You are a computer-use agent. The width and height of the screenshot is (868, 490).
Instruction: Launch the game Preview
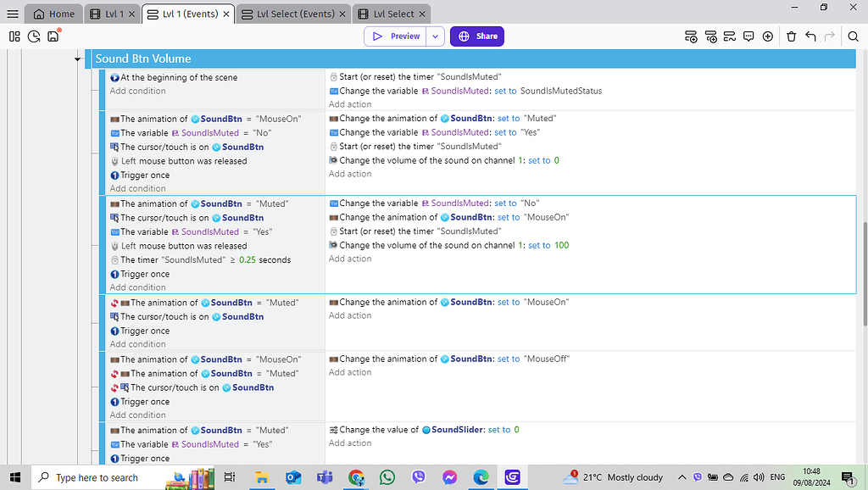tap(395, 36)
